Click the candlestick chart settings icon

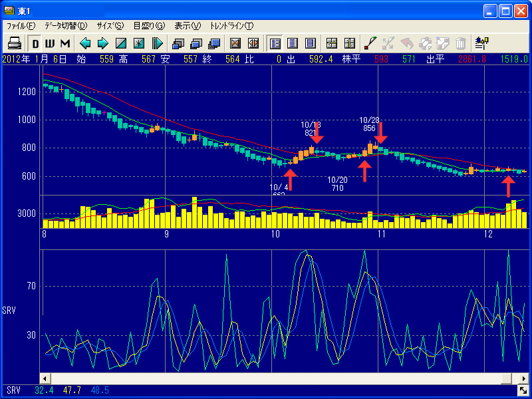pyautogui.click(x=481, y=43)
